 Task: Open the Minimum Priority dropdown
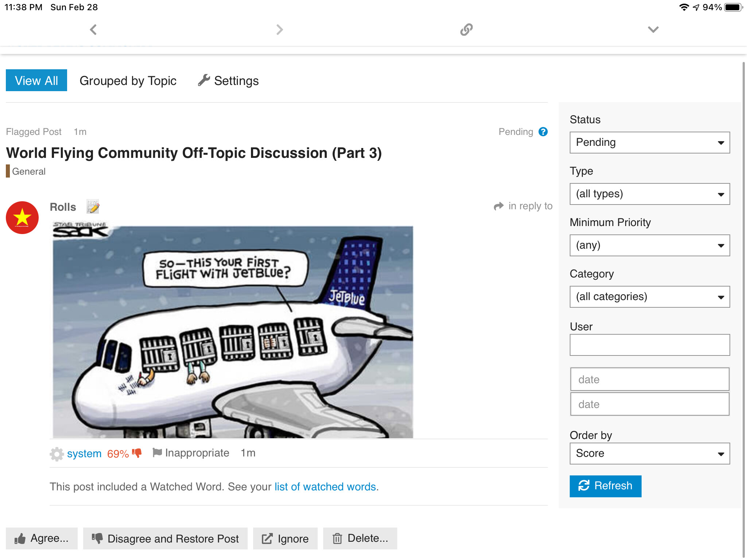(649, 245)
